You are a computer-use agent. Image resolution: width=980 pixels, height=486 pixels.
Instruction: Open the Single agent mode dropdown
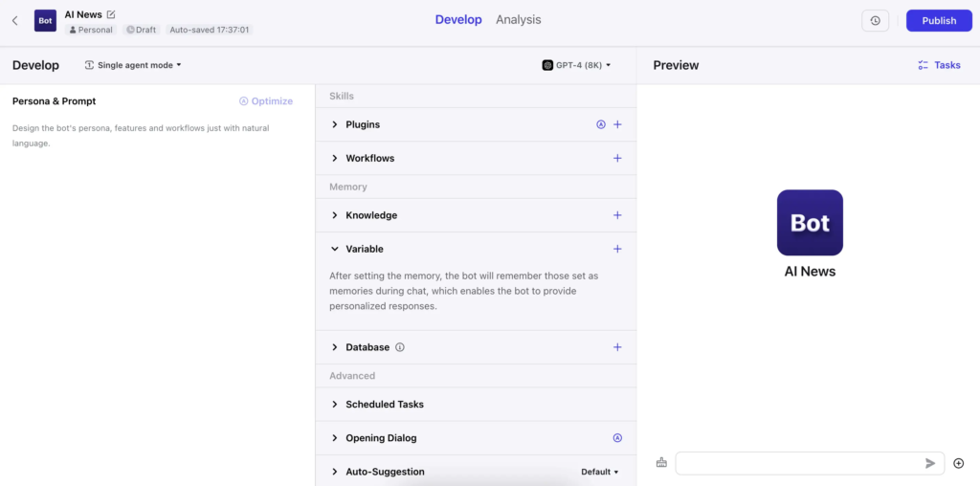pos(133,65)
